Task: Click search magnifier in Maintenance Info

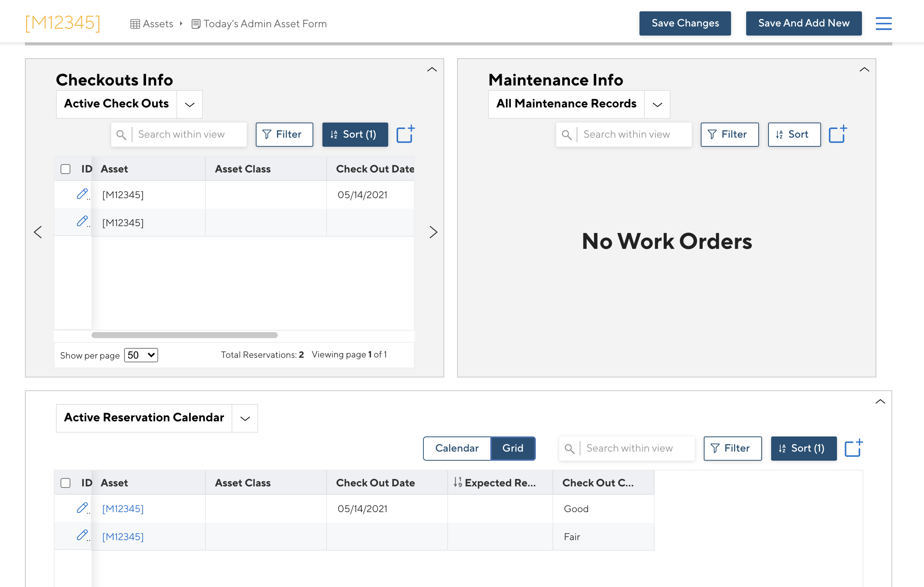Action: [x=566, y=135]
